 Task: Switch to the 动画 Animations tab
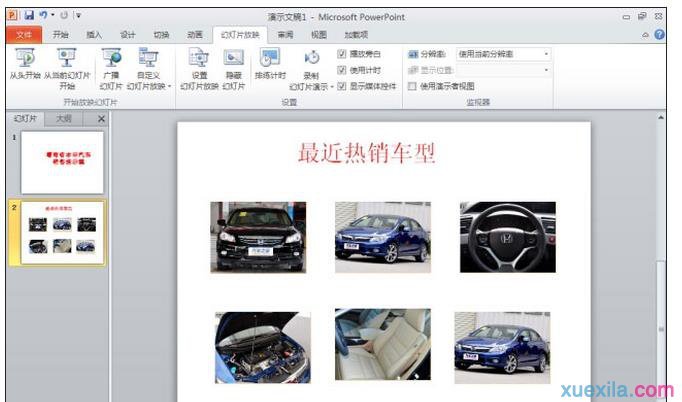point(194,35)
